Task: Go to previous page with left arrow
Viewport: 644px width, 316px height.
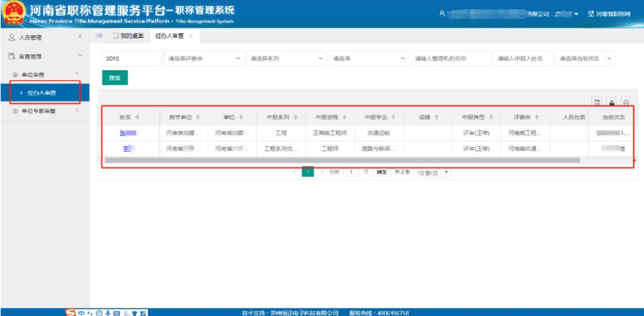Action: (294, 172)
